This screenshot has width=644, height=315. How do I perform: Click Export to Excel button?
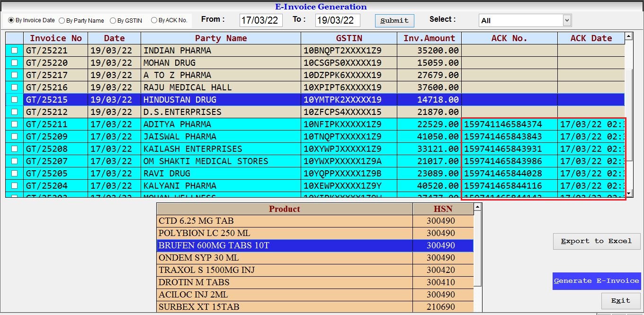pos(597,241)
